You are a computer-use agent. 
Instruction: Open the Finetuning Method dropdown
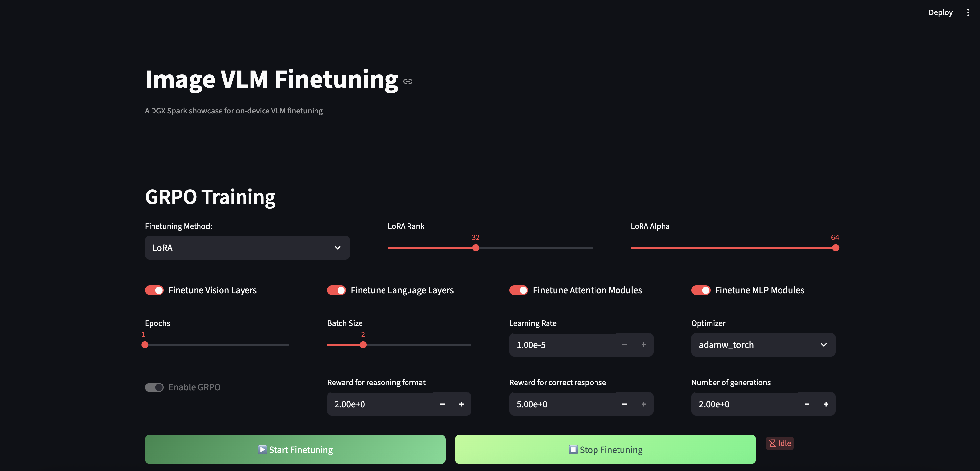coord(247,247)
